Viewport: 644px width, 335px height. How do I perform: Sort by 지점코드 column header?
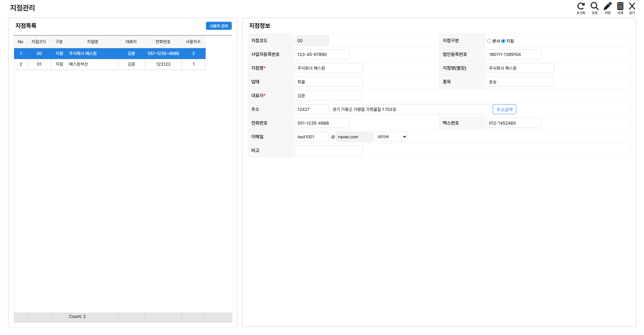pyautogui.click(x=39, y=42)
